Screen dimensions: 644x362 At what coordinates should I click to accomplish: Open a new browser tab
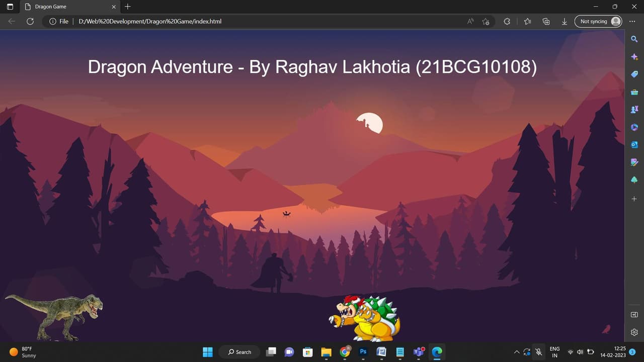click(128, 7)
